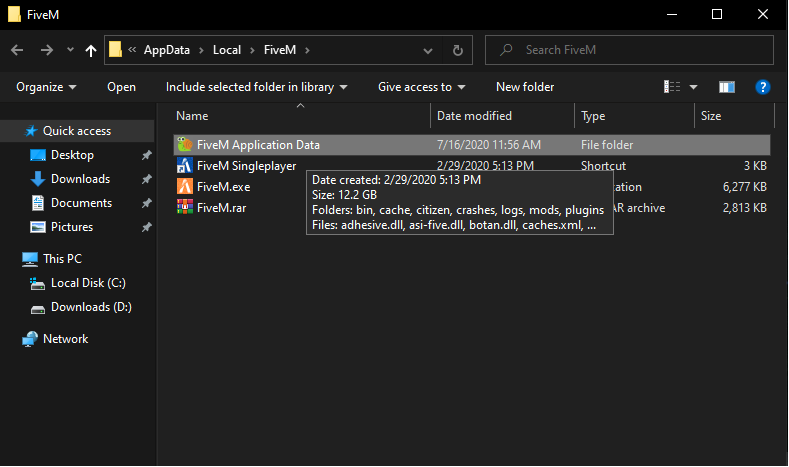
Task: Click the This PC monitor icon
Action: pos(30,259)
